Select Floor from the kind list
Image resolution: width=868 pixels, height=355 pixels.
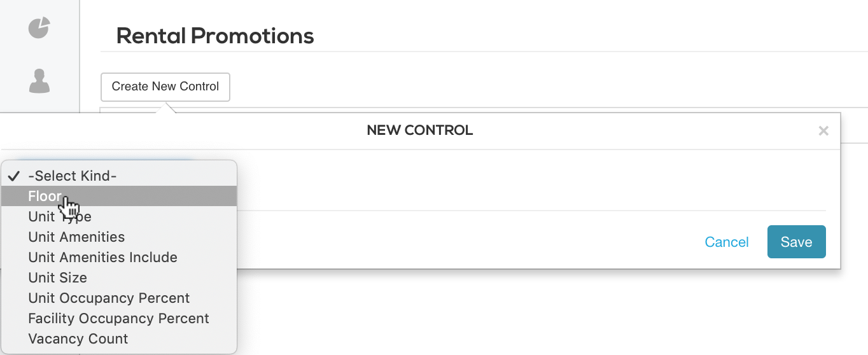(45, 197)
